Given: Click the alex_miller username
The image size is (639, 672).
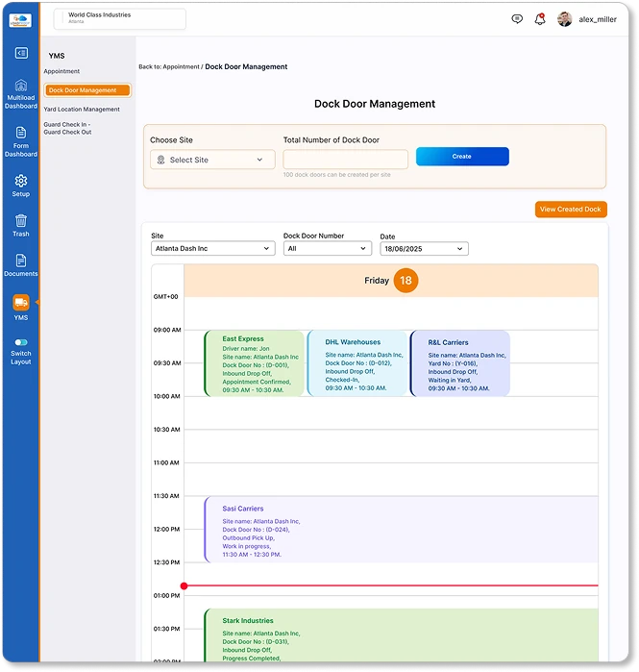Looking at the screenshot, I should click(598, 19).
